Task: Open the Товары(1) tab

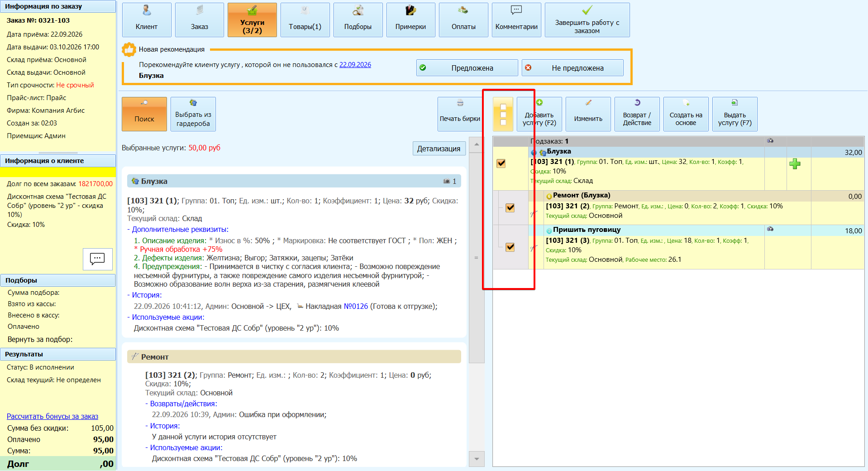Action: click(305, 20)
